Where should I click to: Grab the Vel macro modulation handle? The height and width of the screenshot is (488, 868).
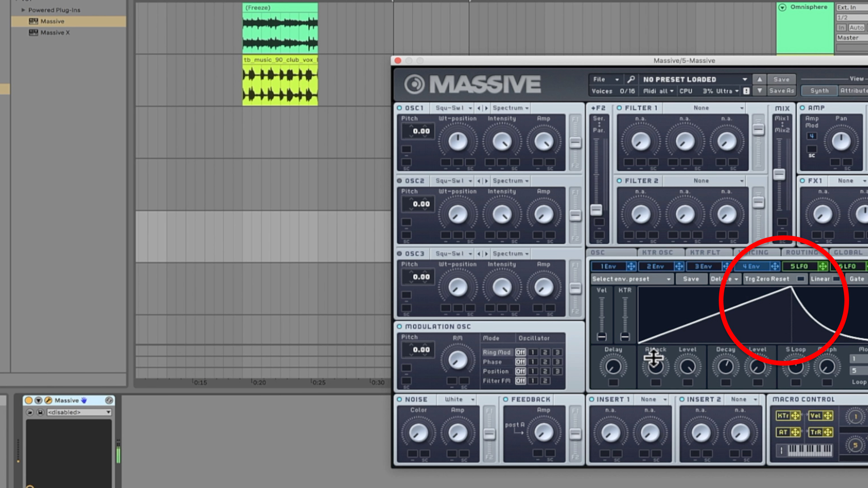tap(828, 416)
